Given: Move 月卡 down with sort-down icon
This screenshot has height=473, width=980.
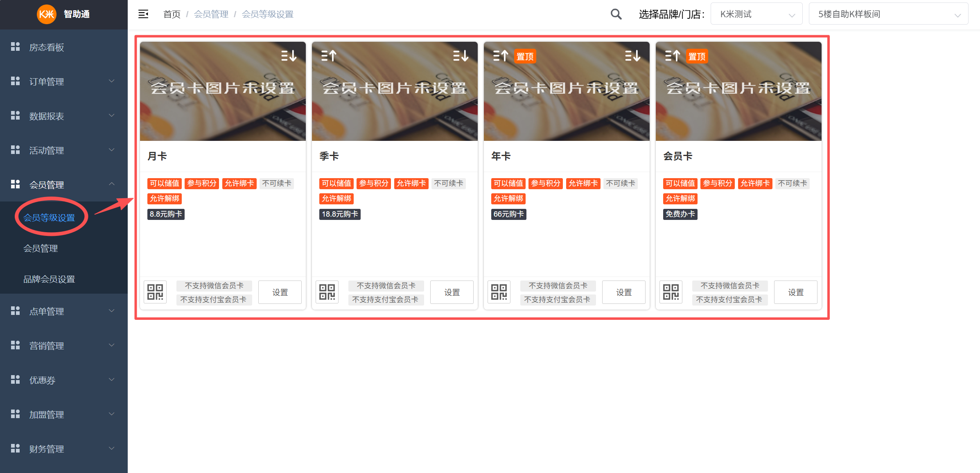Looking at the screenshot, I should 289,56.
